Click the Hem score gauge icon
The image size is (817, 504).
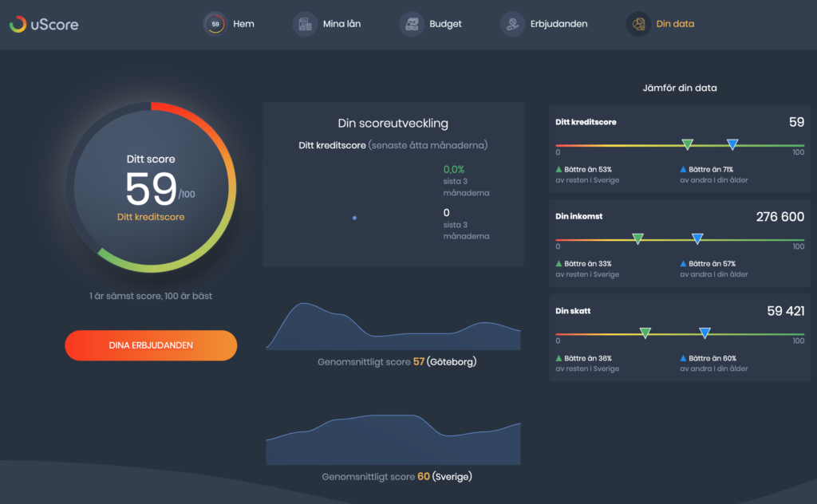coord(215,24)
